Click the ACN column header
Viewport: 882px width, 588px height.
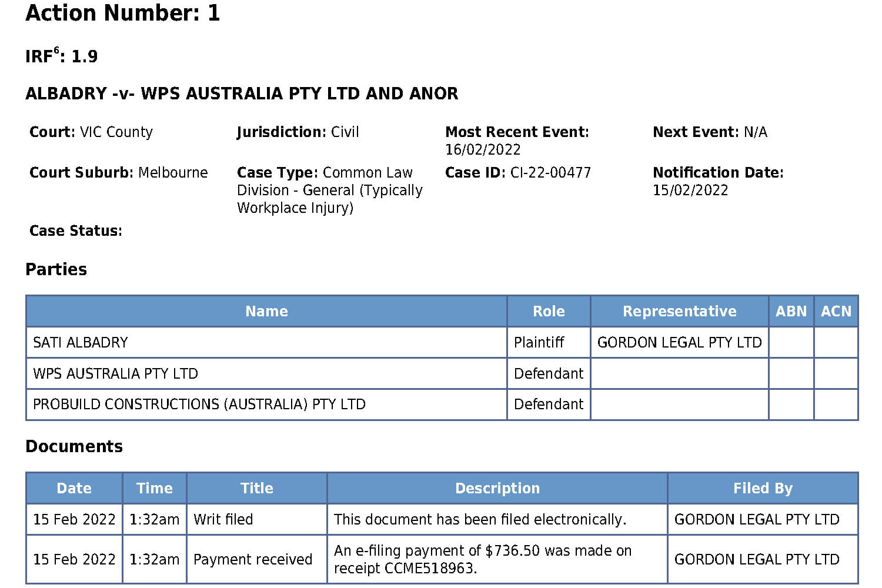[x=836, y=311]
